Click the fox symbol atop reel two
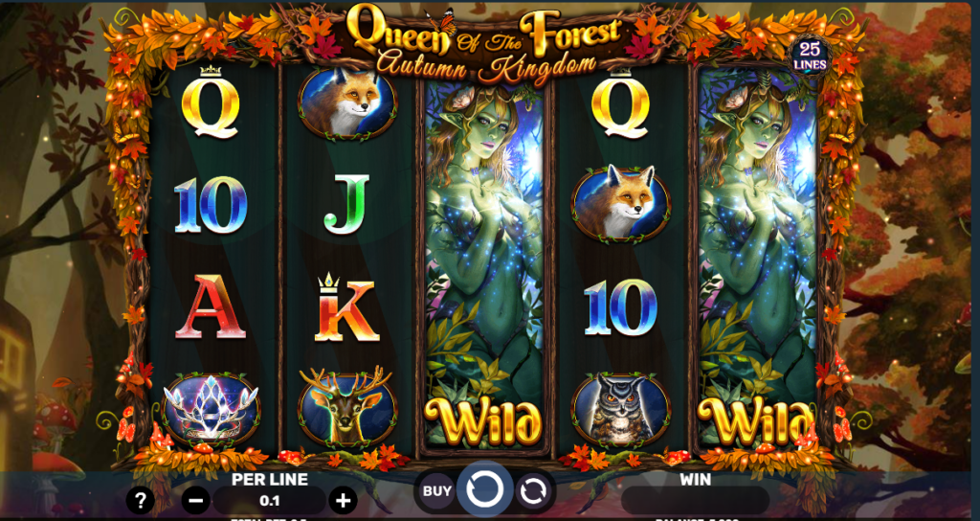Screen dimensions: 980x521 346,103
